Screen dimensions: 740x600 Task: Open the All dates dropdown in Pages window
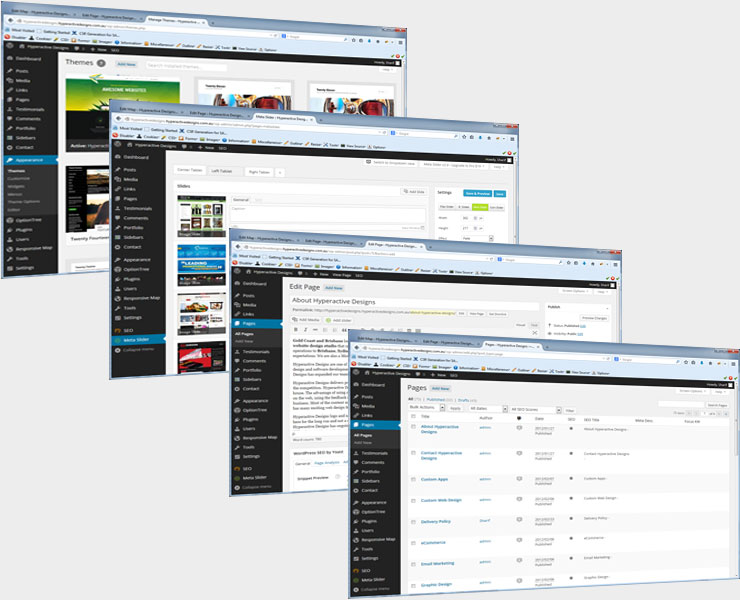(x=488, y=408)
